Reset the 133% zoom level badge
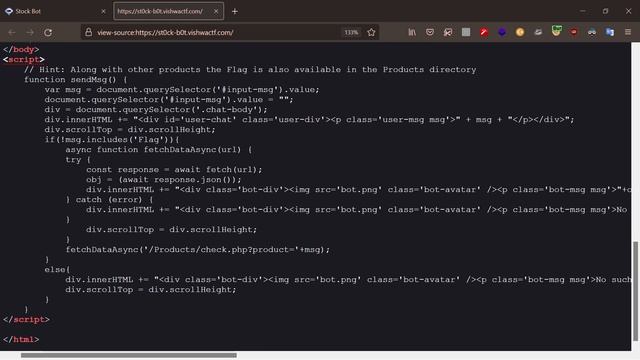640x360 pixels. 351,32
